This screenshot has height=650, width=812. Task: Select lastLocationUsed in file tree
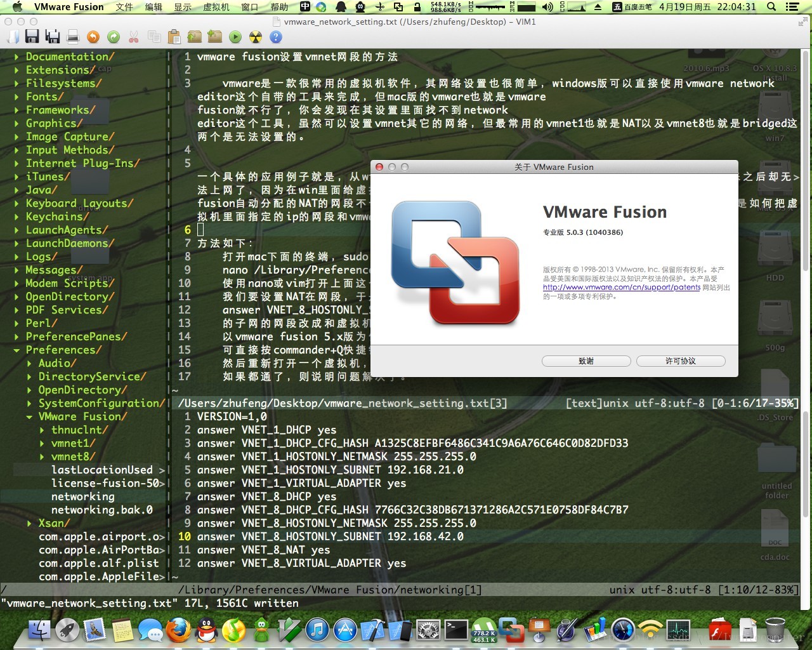[x=102, y=470]
